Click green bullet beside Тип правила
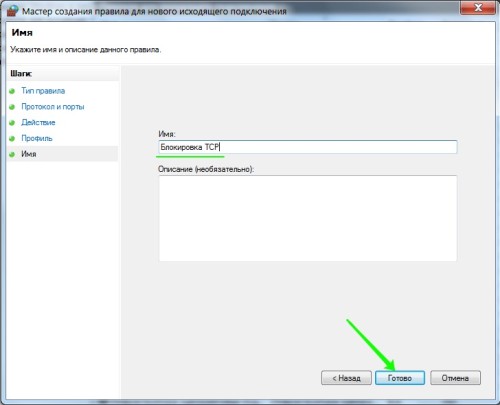500x405 pixels. coord(12,91)
